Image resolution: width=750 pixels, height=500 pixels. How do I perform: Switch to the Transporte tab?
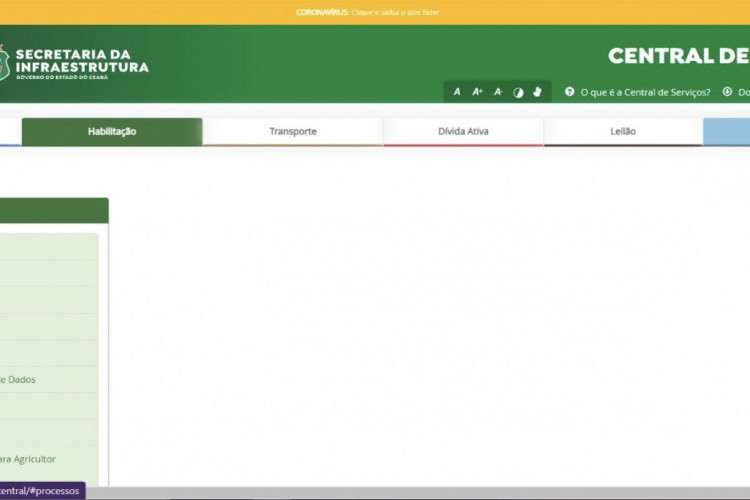pyautogui.click(x=293, y=131)
